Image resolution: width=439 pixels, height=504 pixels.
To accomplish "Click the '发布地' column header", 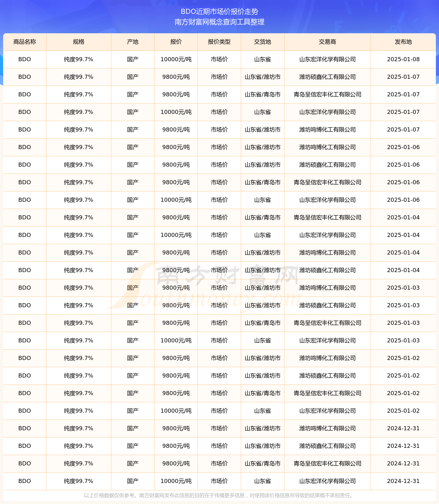I will pos(403,42).
